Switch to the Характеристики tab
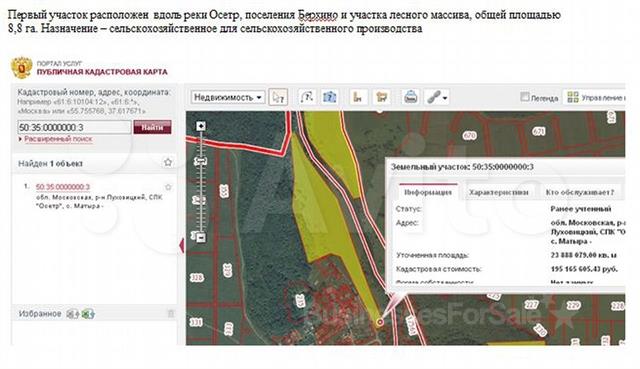The image size is (640, 369). (498, 192)
